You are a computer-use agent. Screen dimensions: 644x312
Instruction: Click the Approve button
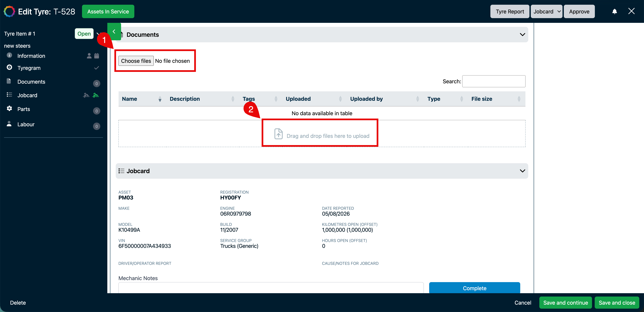coord(579,12)
